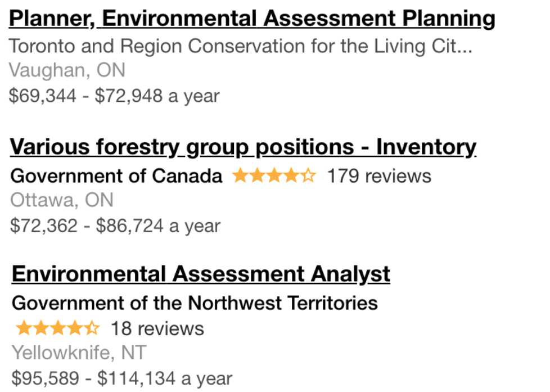The height and width of the screenshot is (392, 550).
Task: Open Environmental Assessment Analyst job posting
Action: point(201,274)
